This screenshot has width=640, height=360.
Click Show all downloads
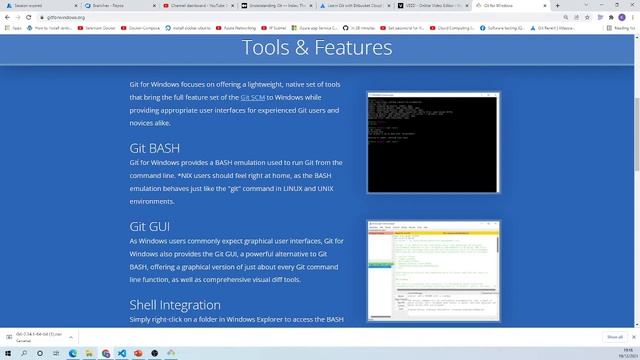615,337
